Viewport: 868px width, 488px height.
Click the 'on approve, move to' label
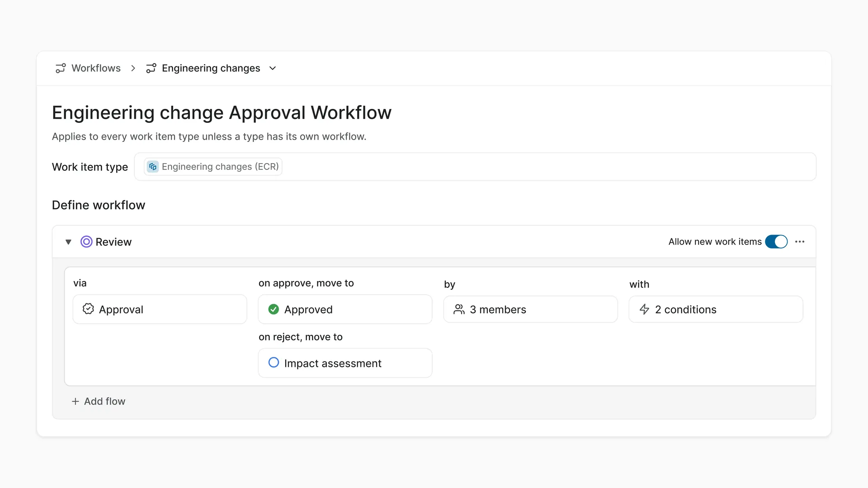click(x=306, y=283)
